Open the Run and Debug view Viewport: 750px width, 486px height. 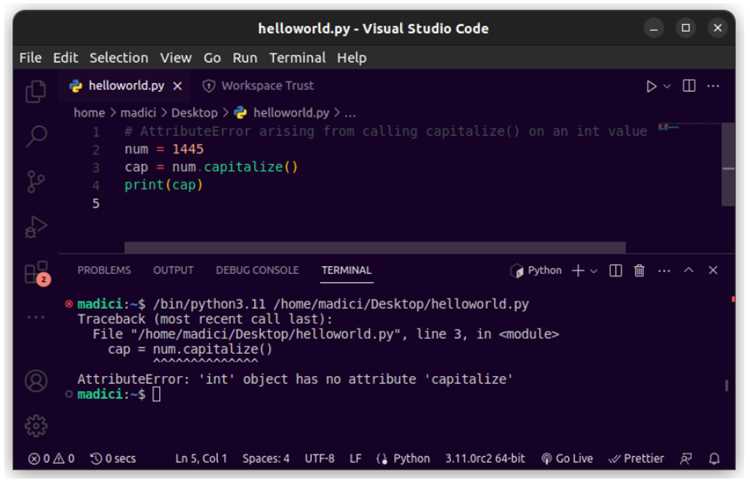[36, 227]
